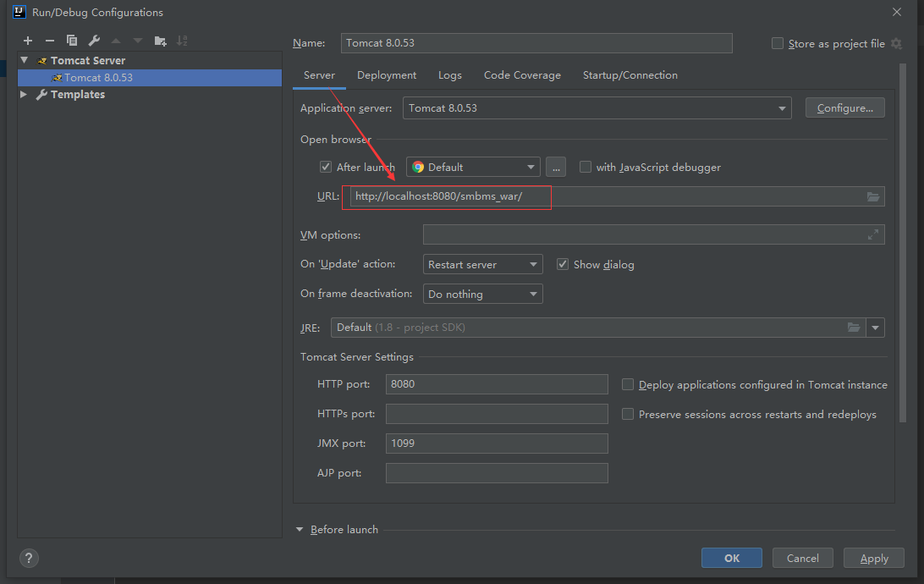Image resolution: width=924 pixels, height=584 pixels.
Task: Open On 'Update' action dropdown
Action: (482, 265)
